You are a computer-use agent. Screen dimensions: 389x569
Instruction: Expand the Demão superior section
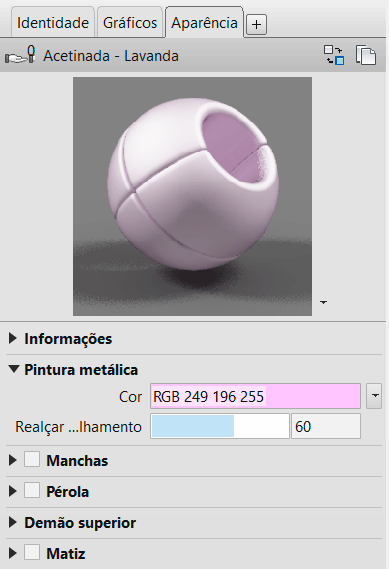(13, 522)
